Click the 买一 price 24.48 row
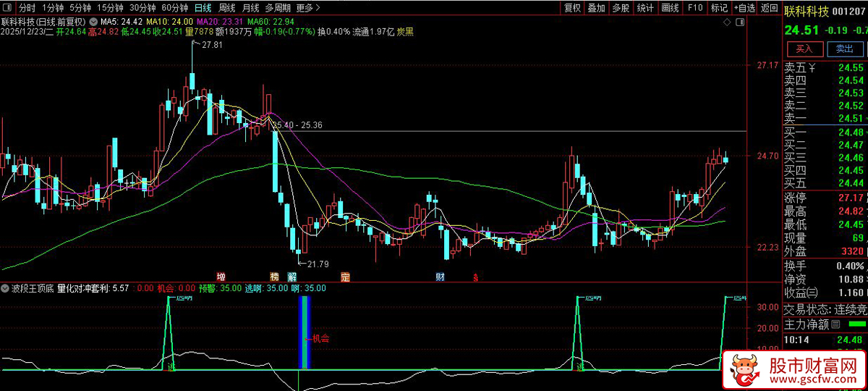Viewport: 868px width, 391px height. pyautogui.click(x=826, y=133)
